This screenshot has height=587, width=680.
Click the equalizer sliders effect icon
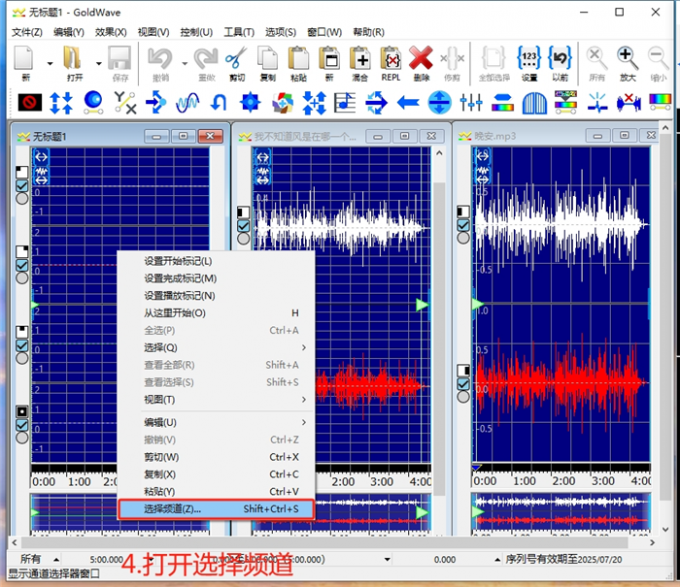pyautogui.click(x=471, y=103)
